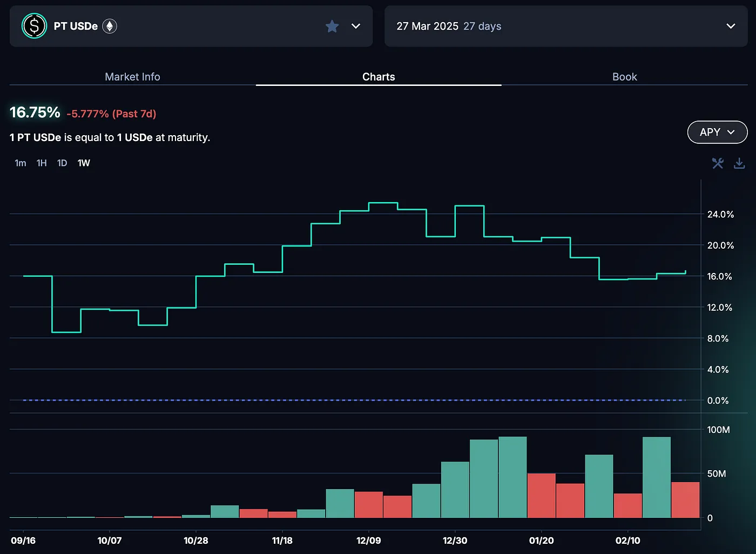The image size is (756, 554).
Task: Click the last red volume bar on the right
Action: 685,500
